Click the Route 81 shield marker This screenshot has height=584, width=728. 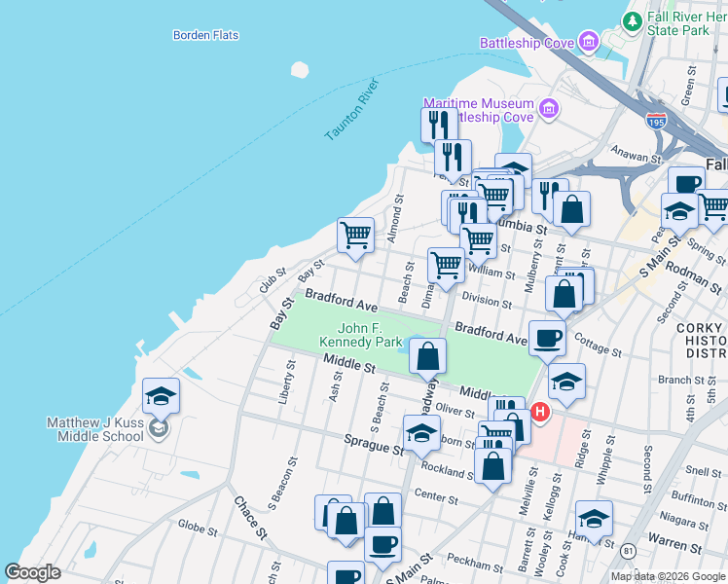click(628, 551)
